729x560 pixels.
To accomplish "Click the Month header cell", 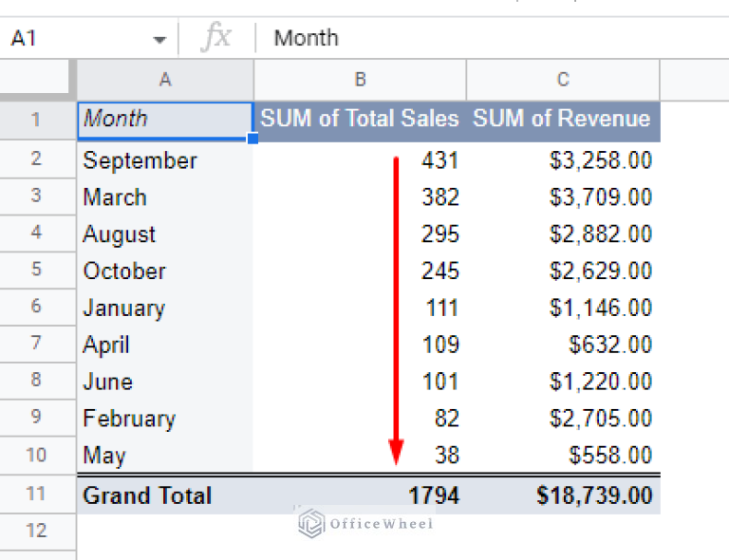I will point(164,121).
